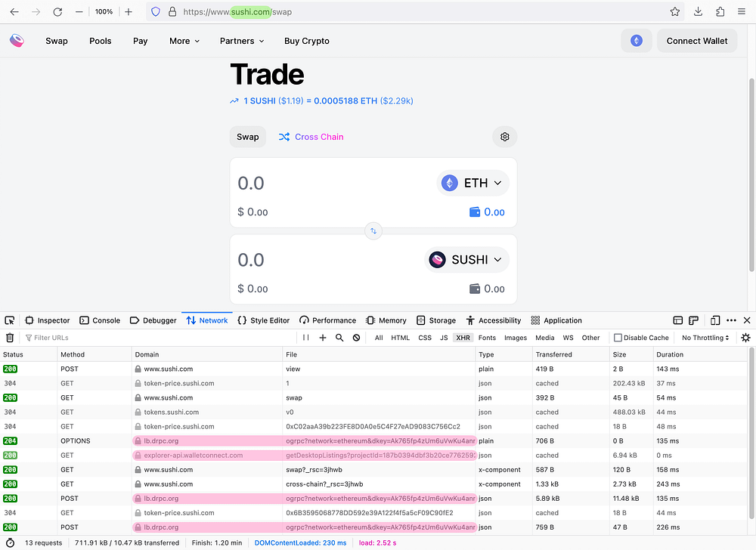Open swap settings gear icon
This screenshot has width=756, height=550.
point(505,137)
